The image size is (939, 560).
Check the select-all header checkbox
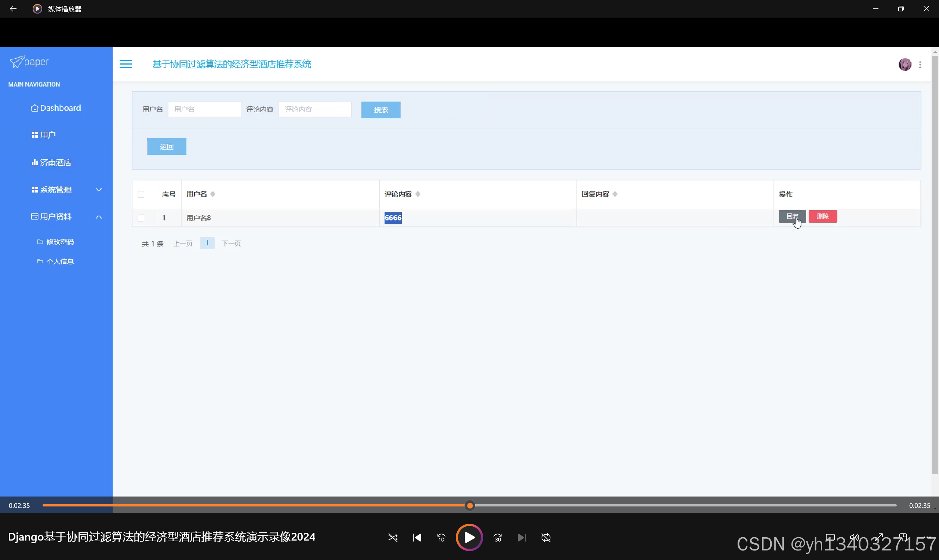(141, 194)
